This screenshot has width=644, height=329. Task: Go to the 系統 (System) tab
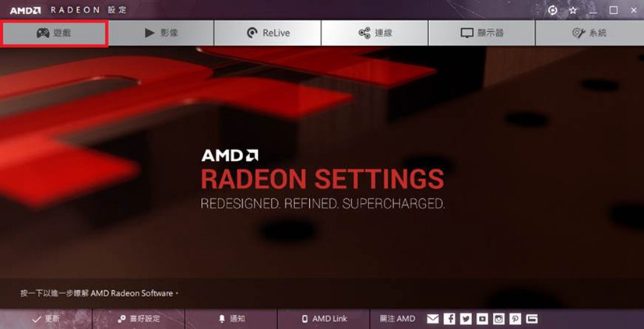(x=589, y=33)
